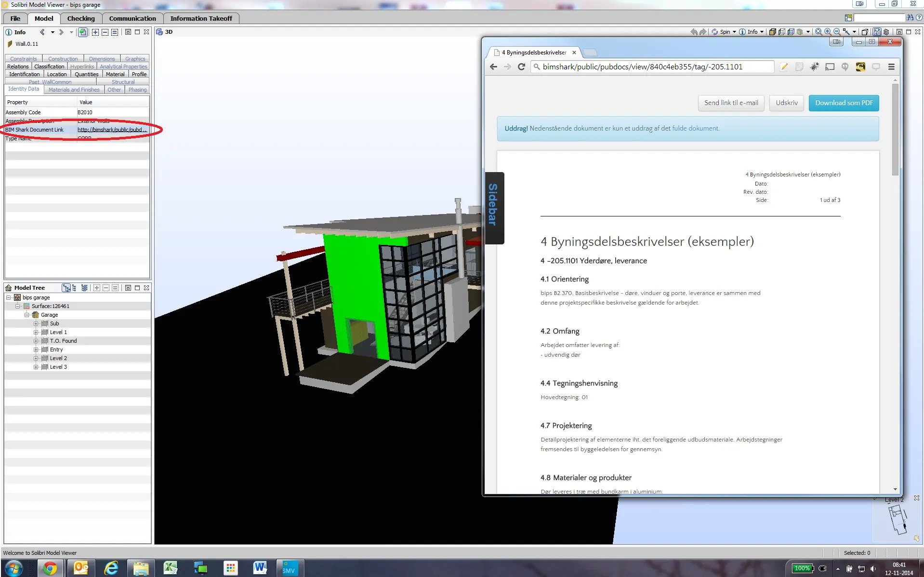Click the BIM Shark document link value

pos(112,130)
